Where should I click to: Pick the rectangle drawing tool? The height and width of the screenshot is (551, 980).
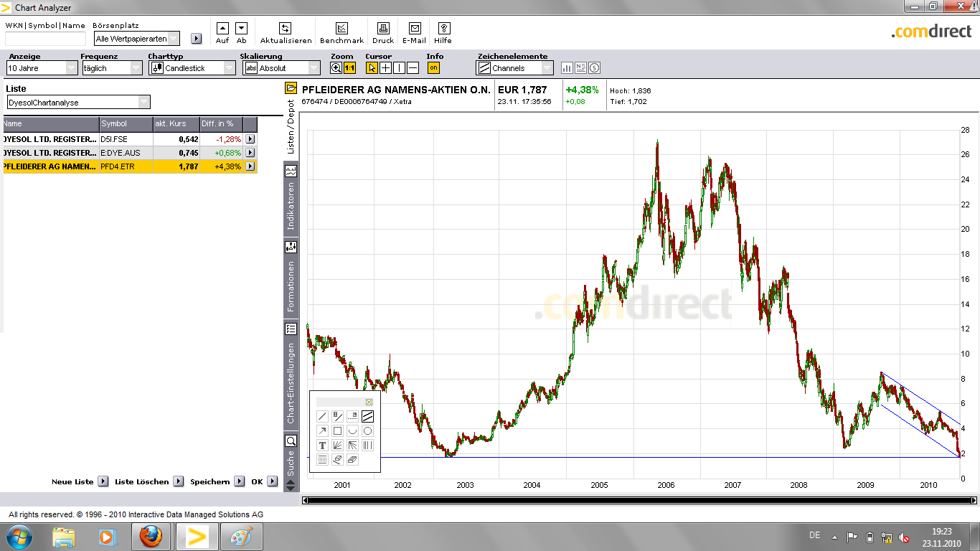click(337, 430)
